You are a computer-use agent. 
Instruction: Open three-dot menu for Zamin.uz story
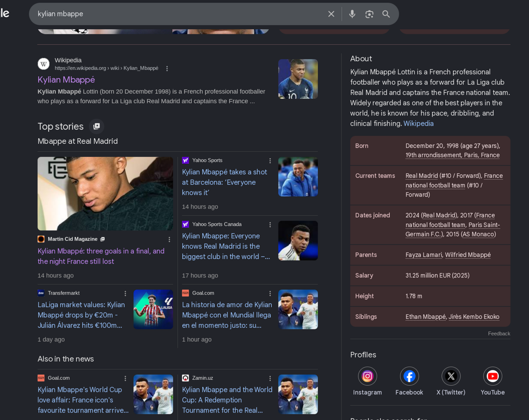[x=270, y=378]
